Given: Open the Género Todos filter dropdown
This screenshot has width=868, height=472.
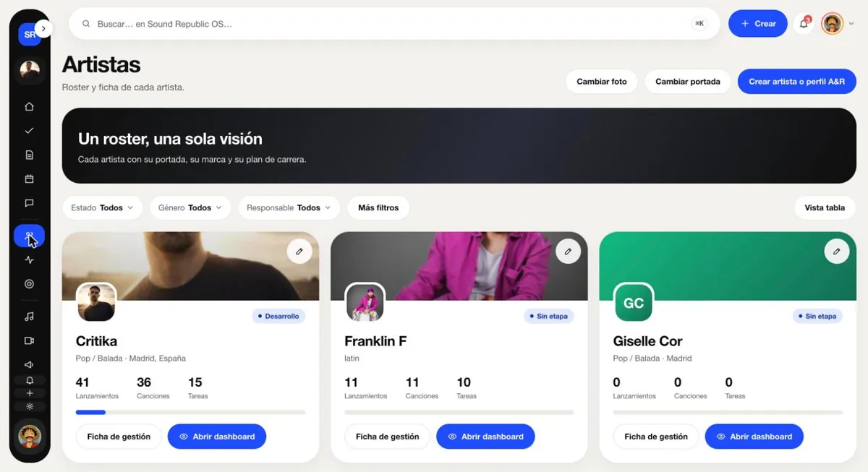Looking at the screenshot, I should [x=190, y=207].
